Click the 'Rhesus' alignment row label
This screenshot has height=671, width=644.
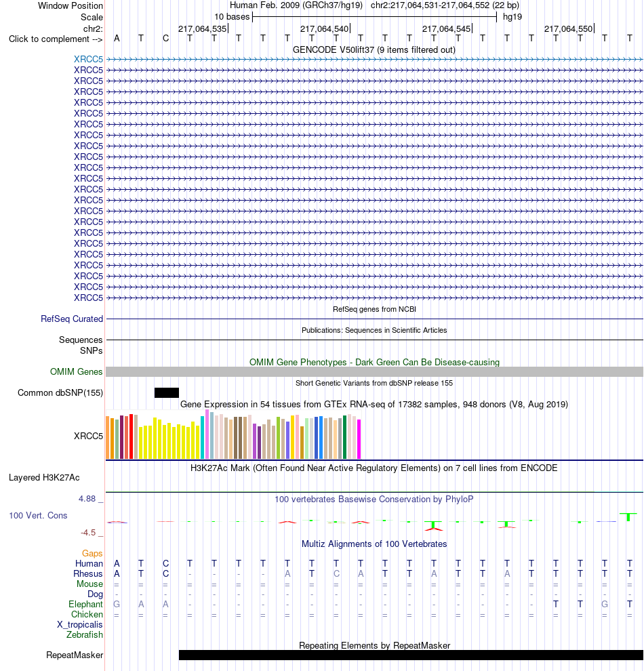87,574
